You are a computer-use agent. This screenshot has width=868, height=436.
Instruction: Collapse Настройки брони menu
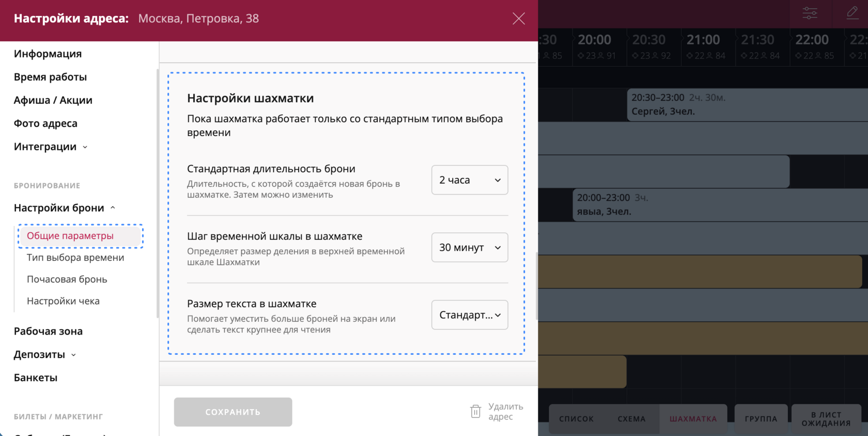tap(64, 208)
